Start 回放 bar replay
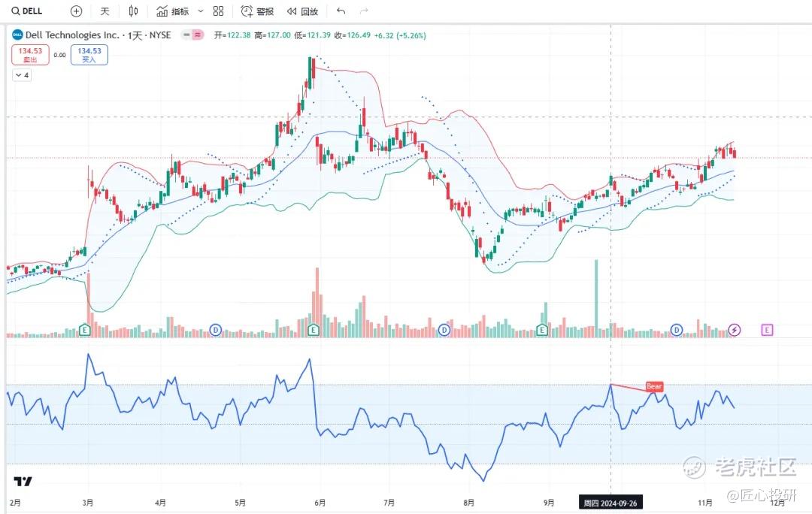The height and width of the screenshot is (514, 812). click(302, 11)
